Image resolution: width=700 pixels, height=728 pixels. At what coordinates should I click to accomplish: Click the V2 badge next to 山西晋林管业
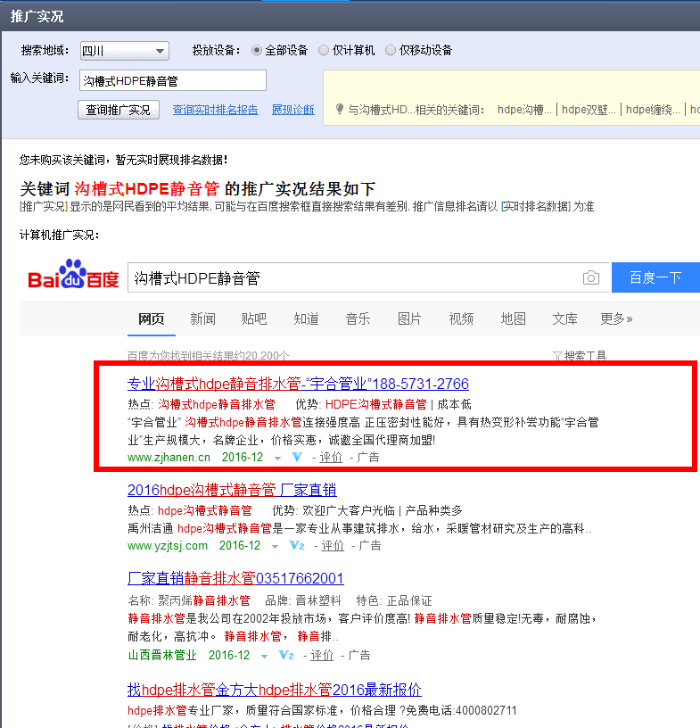tap(285, 655)
